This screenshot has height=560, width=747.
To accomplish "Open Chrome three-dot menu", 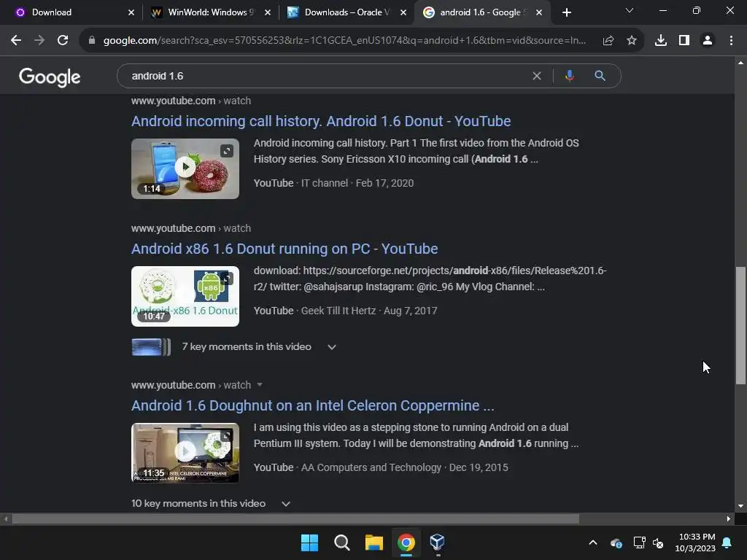I will click(x=731, y=41).
